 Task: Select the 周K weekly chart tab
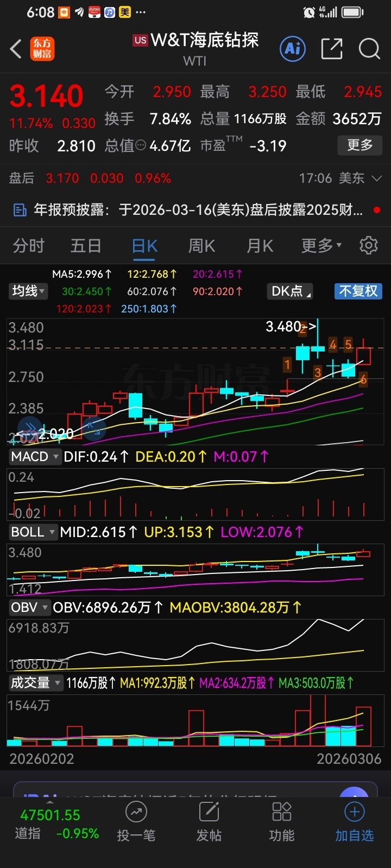click(201, 246)
